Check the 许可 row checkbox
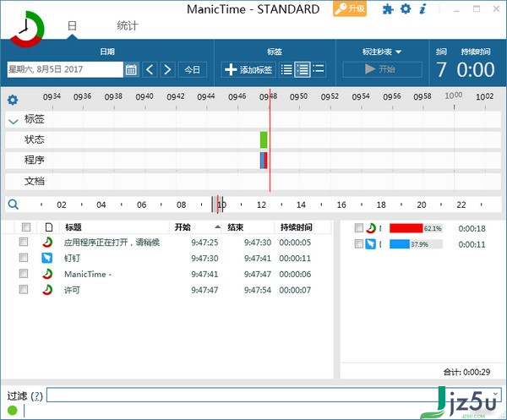Viewport: 507px width, 420px height. pos(24,289)
